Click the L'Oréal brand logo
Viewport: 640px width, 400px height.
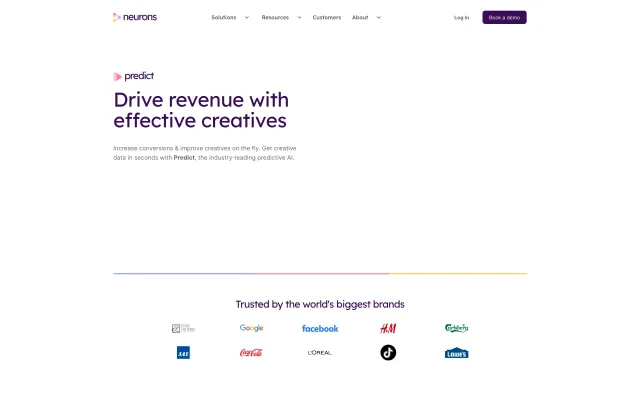point(320,353)
